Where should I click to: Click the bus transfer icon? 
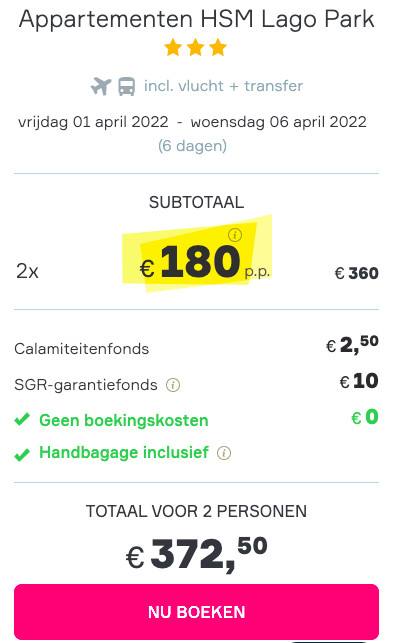pyautogui.click(x=127, y=87)
